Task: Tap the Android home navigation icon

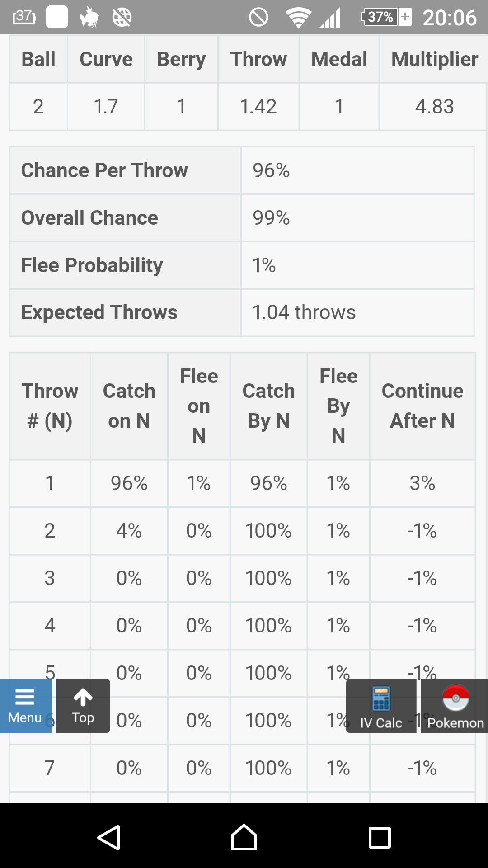Action: (x=244, y=837)
